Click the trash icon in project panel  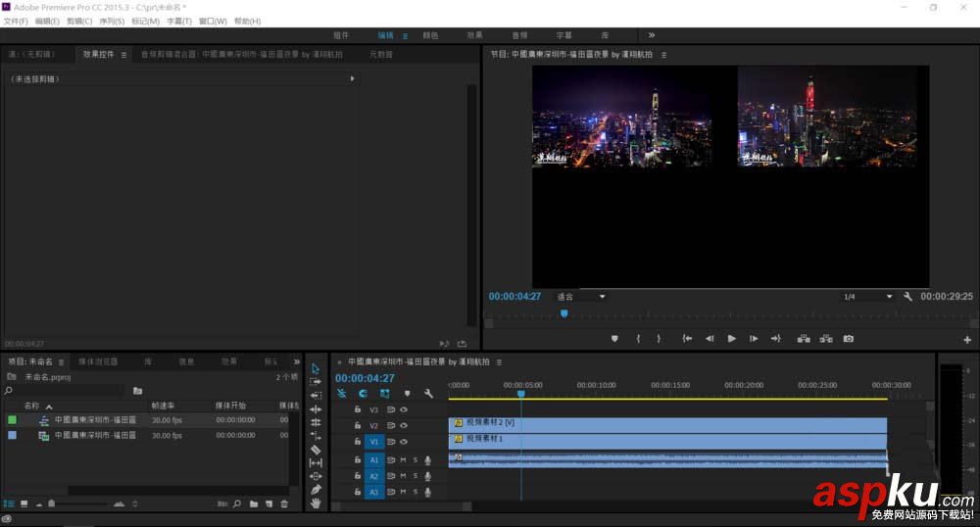click(x=284, y=503)
